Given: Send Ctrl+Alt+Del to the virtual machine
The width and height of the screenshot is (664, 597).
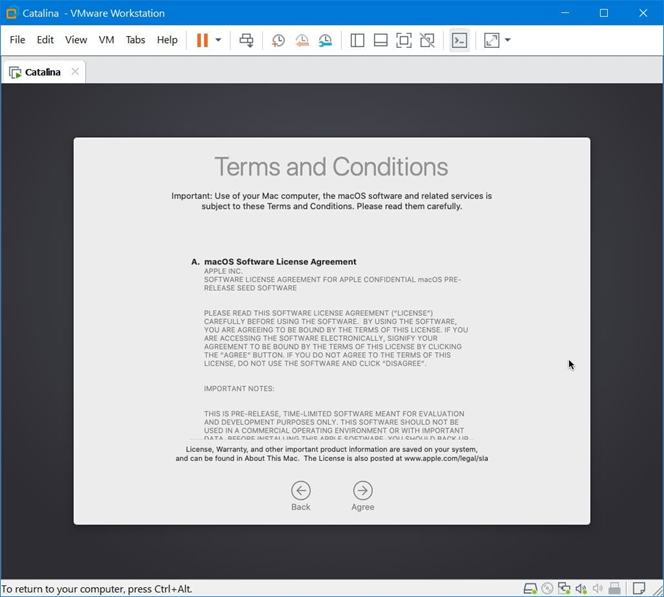Looking at the screenshot, I should tap(246, 40).
